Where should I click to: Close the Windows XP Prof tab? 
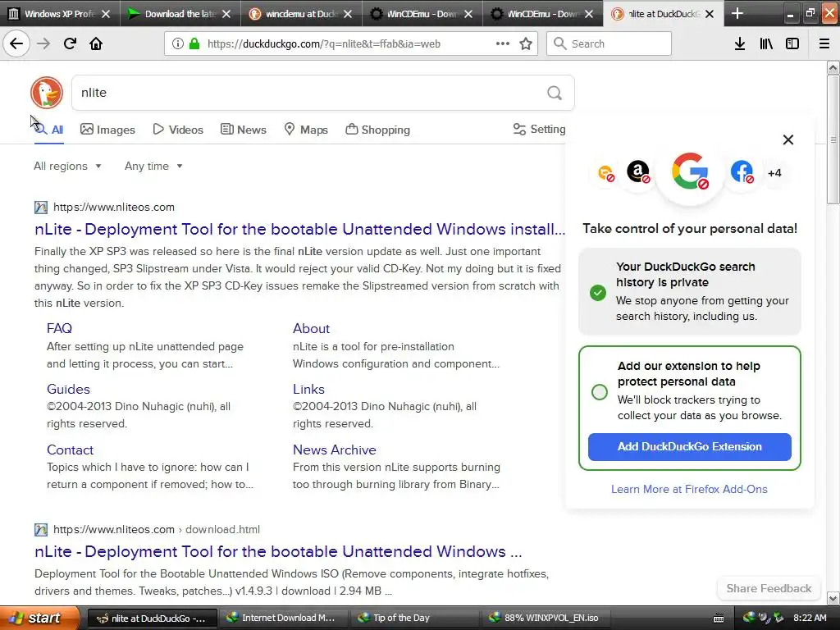point(106,14)
